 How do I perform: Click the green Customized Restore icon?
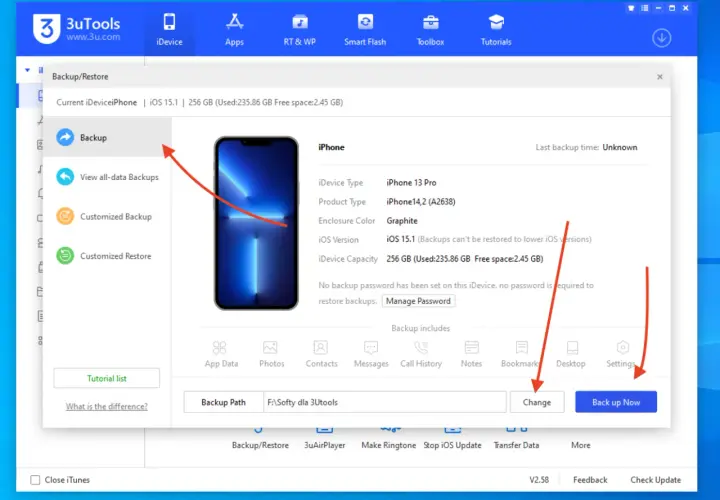pyautogui.click(x=65, y=256)
